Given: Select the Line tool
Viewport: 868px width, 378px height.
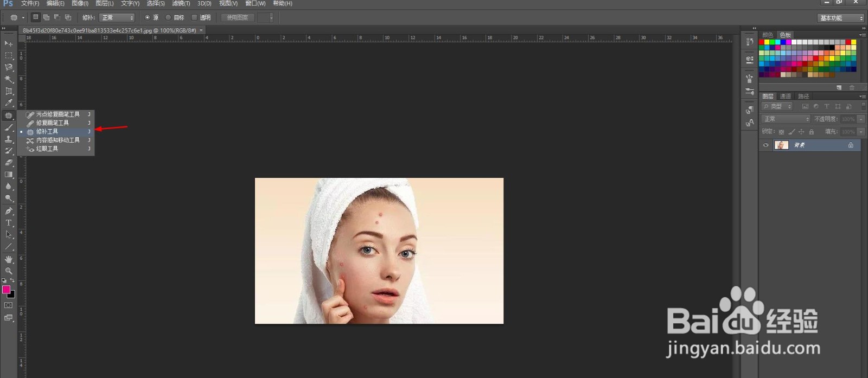Looking at the screenshot, I should 9,247.
